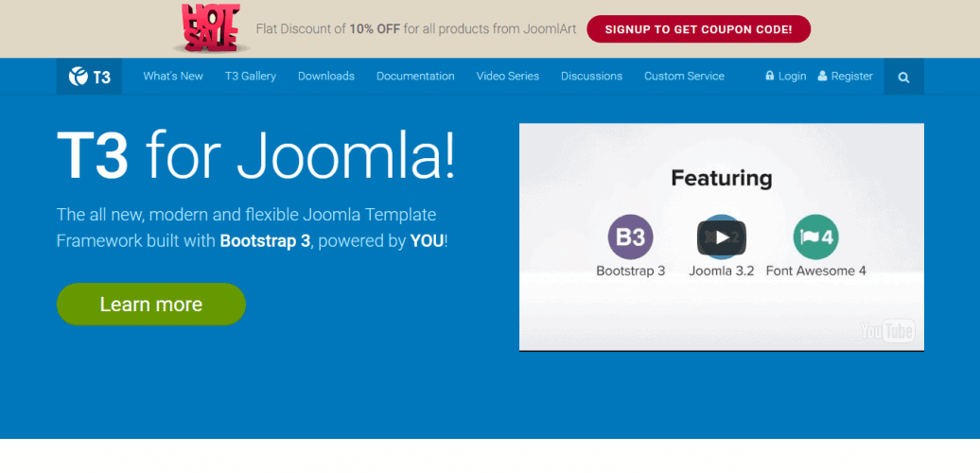Click the user icon beside Register

pyautogui.click(x=822, y=76)
